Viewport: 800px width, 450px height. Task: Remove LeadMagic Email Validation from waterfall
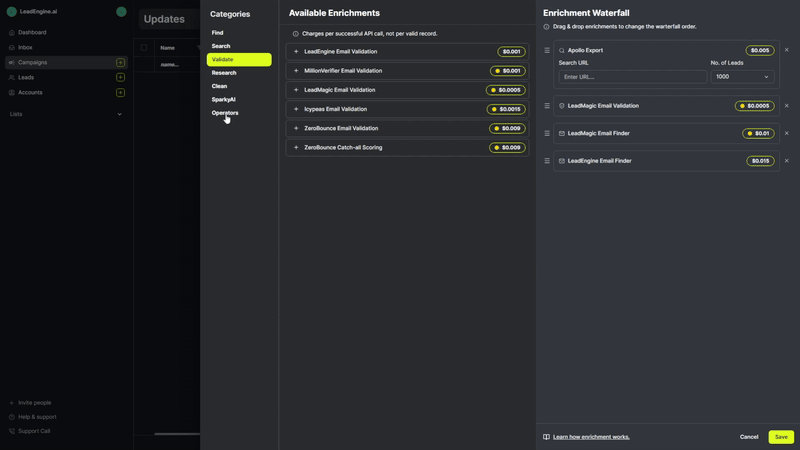(786, 106)
